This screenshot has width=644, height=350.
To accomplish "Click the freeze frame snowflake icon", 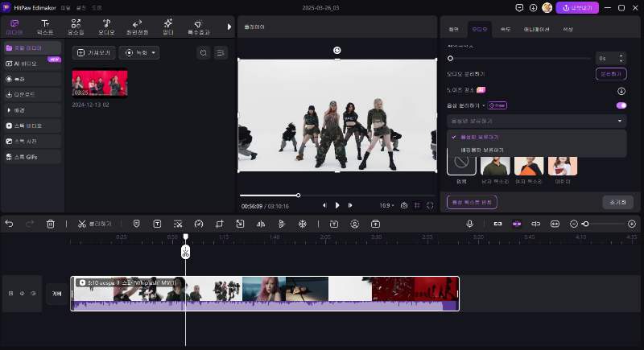I will pyautogui.click(x=303, y=224).
